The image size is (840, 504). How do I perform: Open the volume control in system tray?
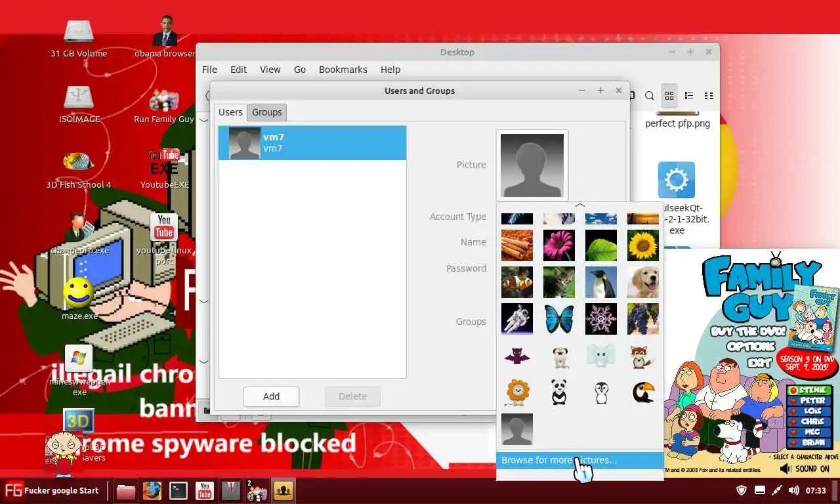point(793,490)
